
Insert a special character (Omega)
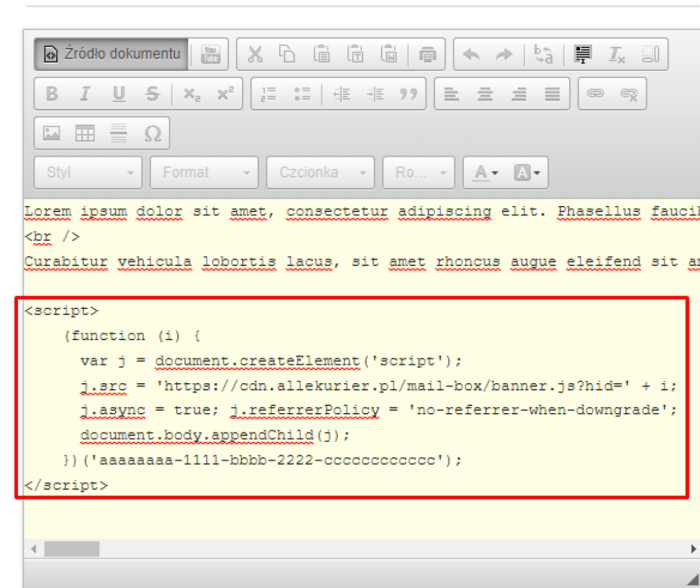coord(152,133)
